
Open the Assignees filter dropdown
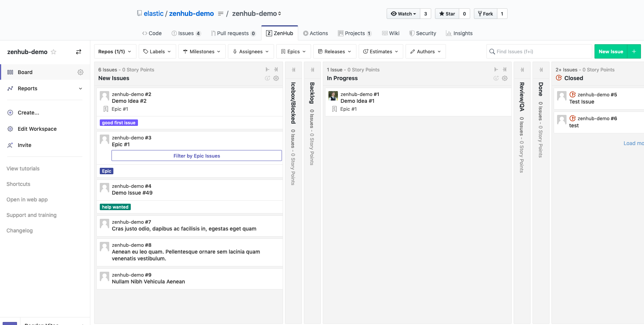[x=251, y=51]
